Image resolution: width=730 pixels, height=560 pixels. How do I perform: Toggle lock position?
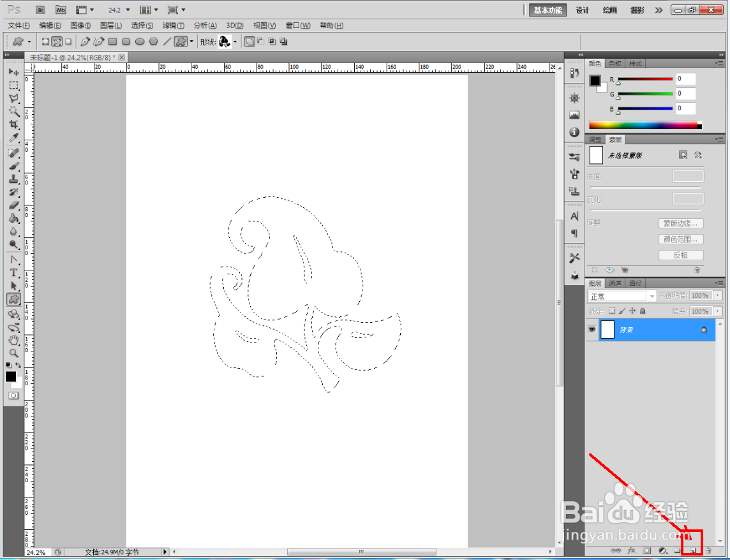pos(632,311)
